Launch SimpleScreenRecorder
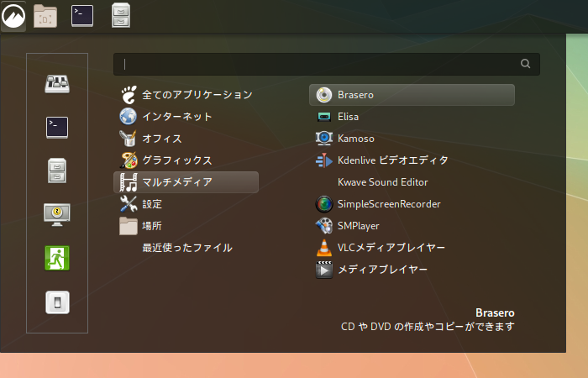The image size is (588, 378). tap(412, 204)
